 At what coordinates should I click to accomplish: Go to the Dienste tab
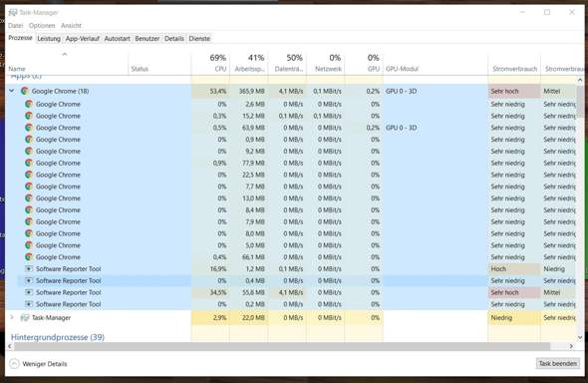click(x=199, y=39)
